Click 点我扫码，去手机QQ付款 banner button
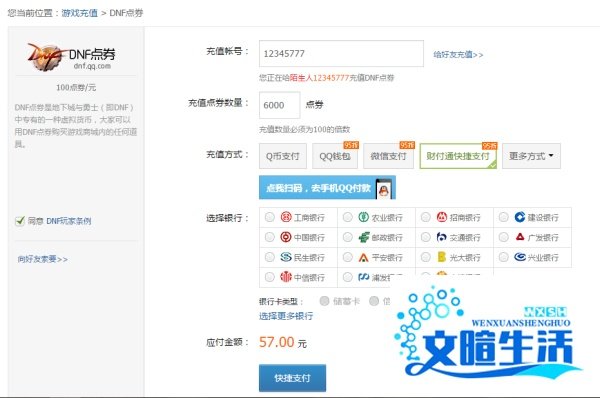Screen dimensions: 600x398 point(327,188)
